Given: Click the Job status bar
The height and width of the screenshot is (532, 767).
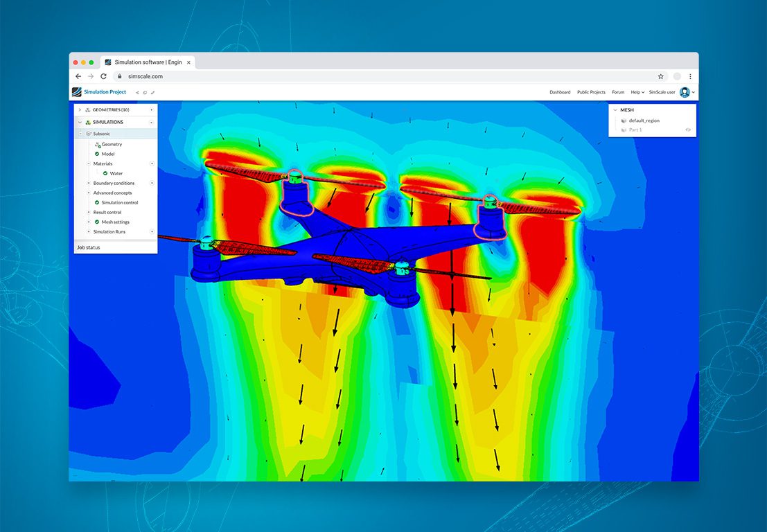Looking at the screenshot, I should 116,247.
